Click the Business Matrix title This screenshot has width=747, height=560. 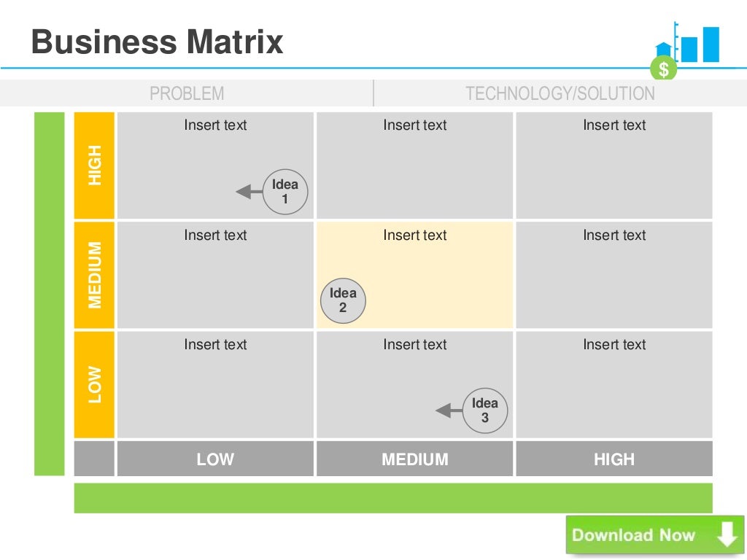point(158,42)
